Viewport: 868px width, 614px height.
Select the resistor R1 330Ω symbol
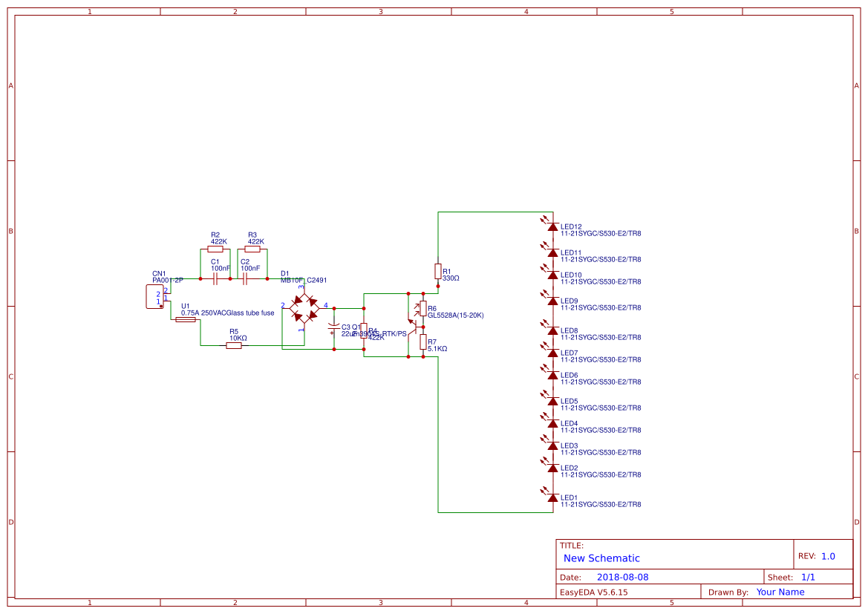(437, 272)
